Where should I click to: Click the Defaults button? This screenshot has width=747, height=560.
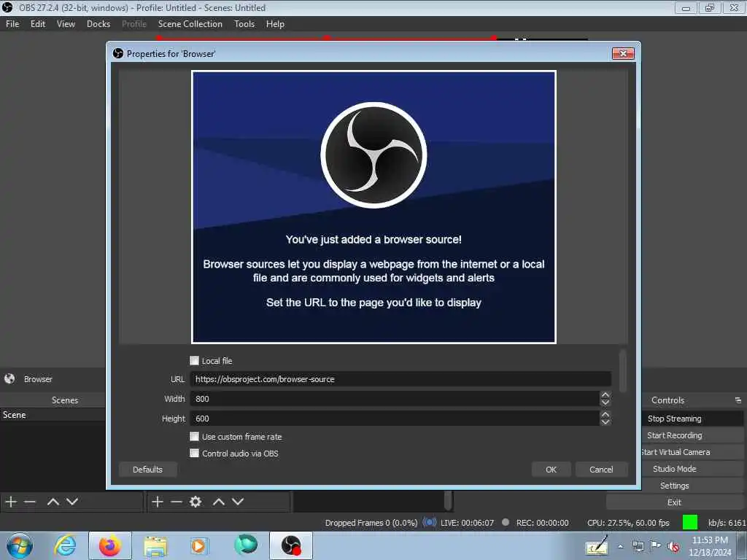click(147, 469)
